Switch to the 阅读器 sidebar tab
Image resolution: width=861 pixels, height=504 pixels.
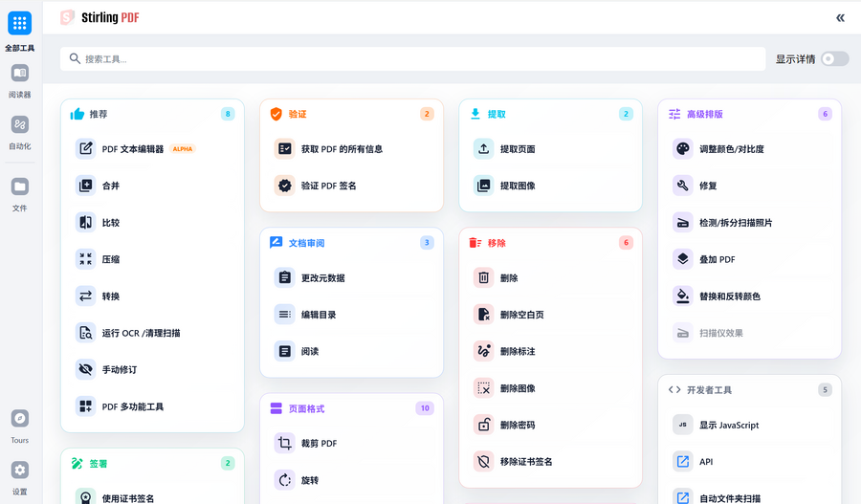pos(19,80)
